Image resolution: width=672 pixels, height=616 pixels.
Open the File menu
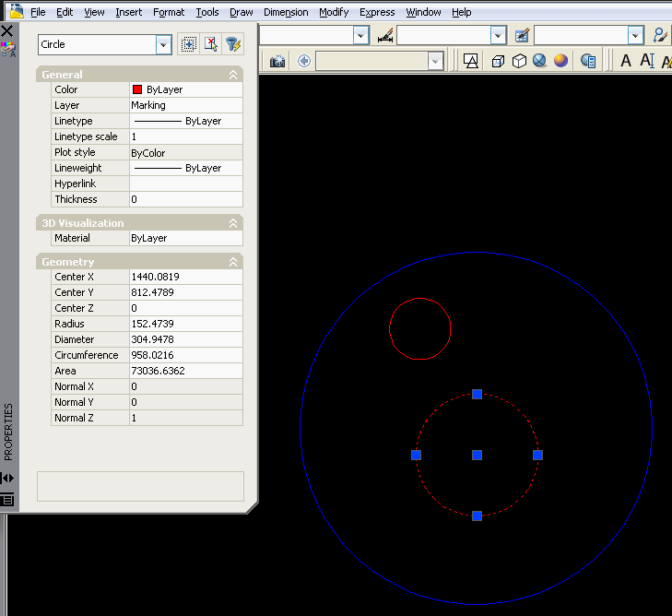pos(38,12)
